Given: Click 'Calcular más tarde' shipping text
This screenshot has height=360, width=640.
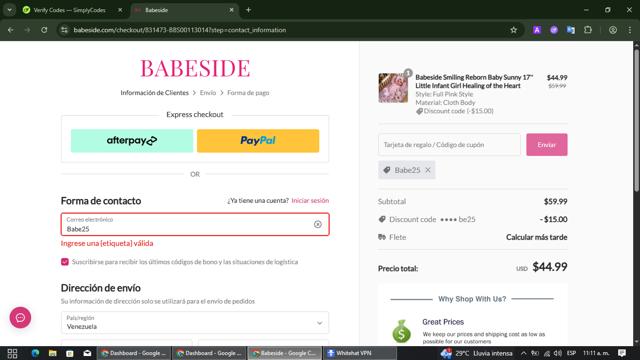Looking at the screenshot, I should click(536, 237).
